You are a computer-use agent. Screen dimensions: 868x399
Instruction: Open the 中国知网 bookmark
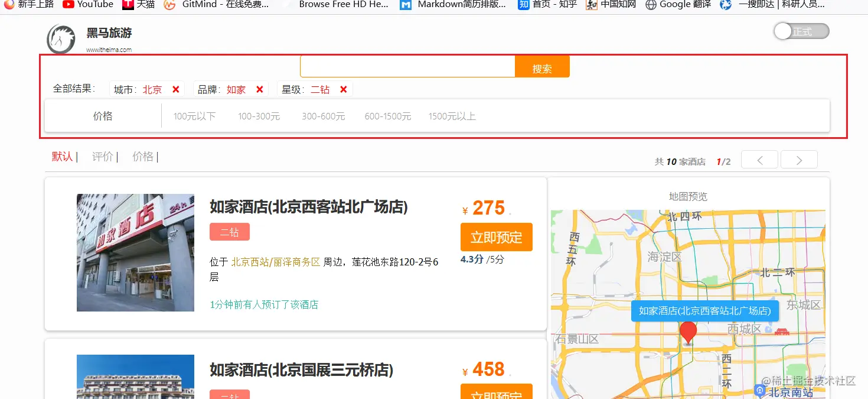(x=611, y=4)
